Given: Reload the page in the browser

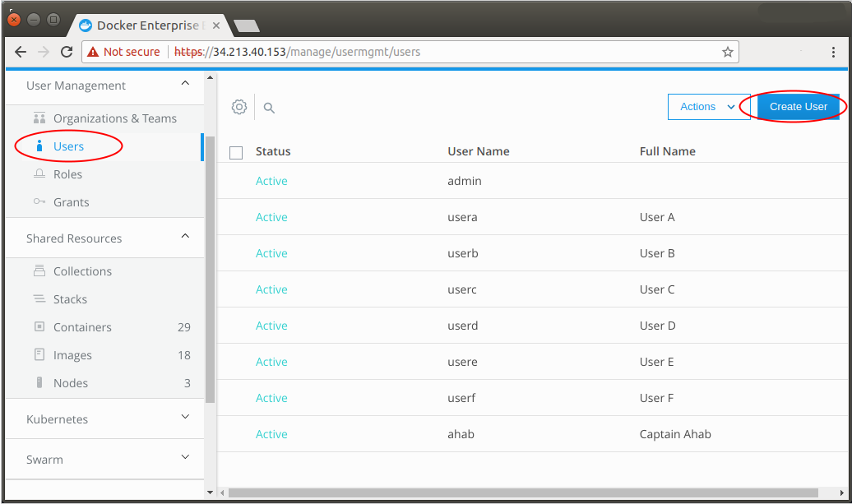Looking at the screenshot, I should [x=67, y=52].
